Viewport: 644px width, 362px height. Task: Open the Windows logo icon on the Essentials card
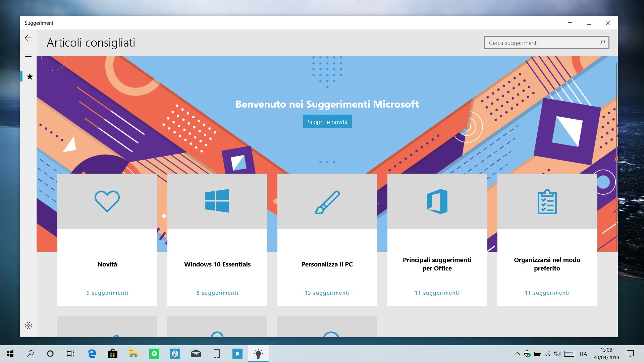(x=217, y=201)
